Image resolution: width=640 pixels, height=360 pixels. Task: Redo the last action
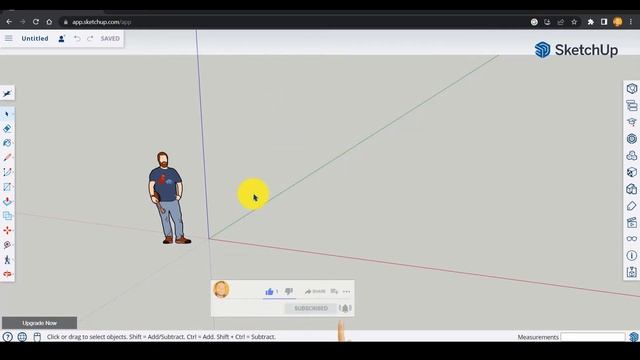click(90, 38)
